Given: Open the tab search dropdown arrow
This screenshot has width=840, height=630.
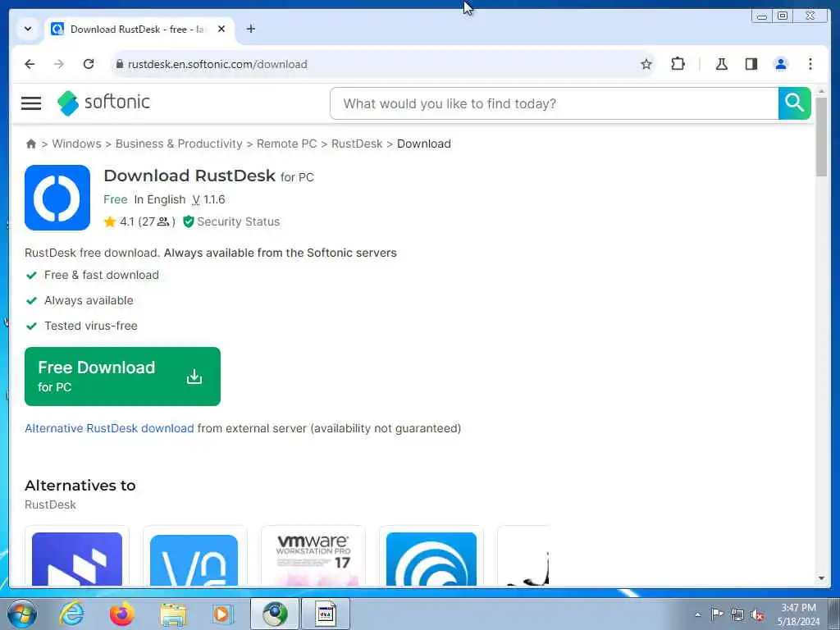Looking at the screenshot, I should [28, 29].
